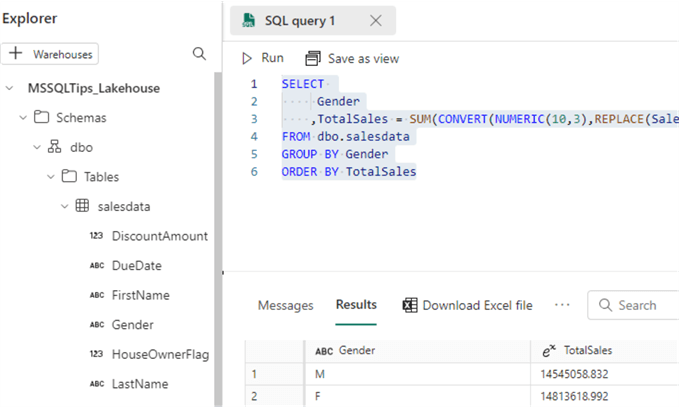Click the Explorer panel vertical scrollbar

pos(218,240)
